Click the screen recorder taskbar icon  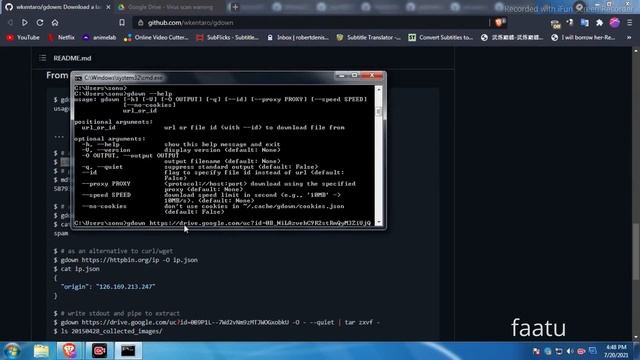pyautogui.click(x=99, y=351)
